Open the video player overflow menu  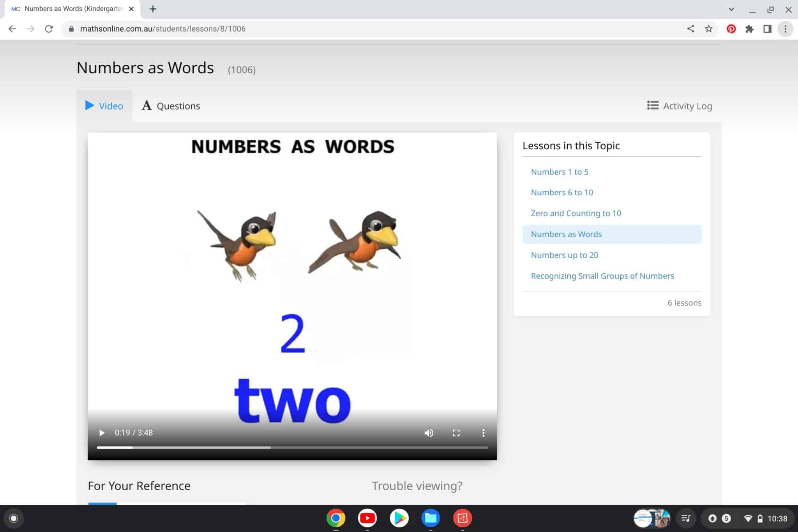(x=484, y=433)
